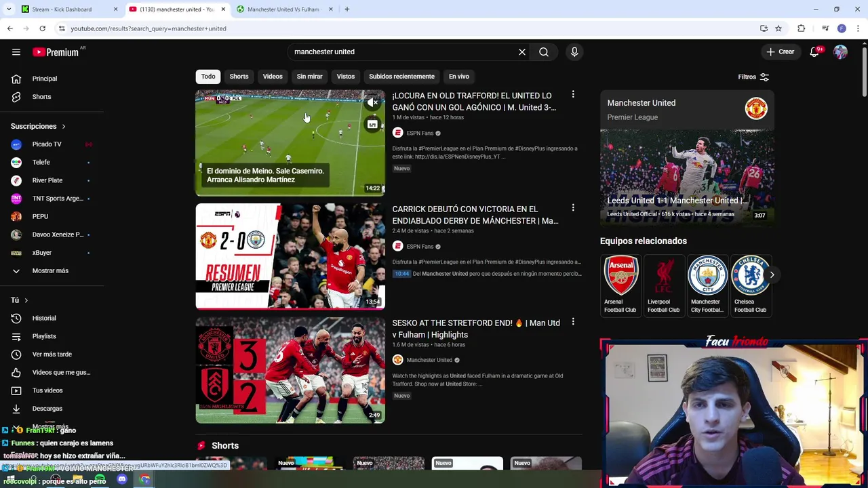Open Ver más tarde in the sidebar
Screen dimensions: 868x488
point(51,354)
